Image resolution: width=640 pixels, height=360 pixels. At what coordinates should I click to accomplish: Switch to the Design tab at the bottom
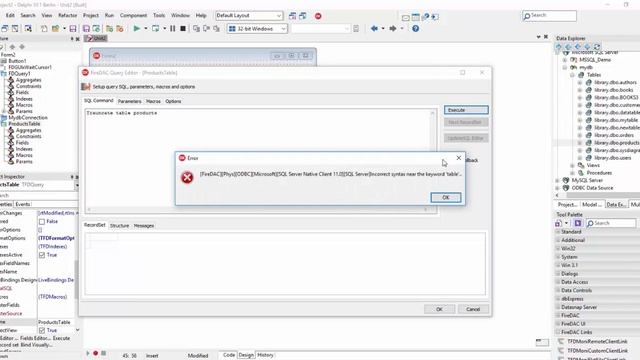(246, 355)
